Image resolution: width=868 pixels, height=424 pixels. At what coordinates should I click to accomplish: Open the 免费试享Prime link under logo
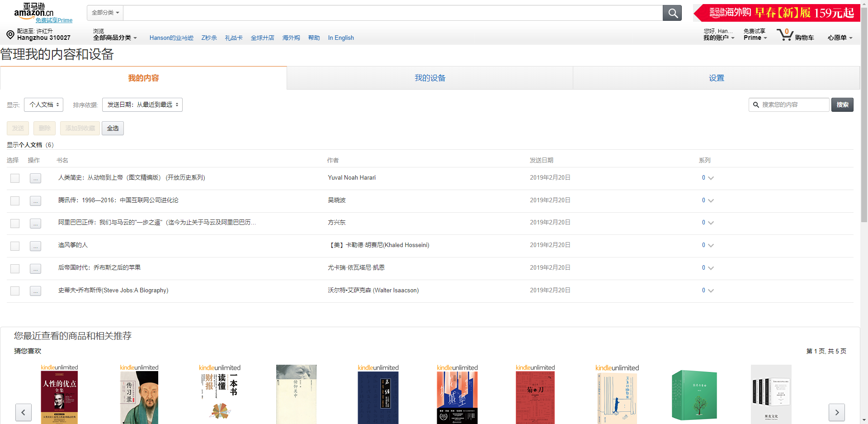pyautogui.click(x=54, y=20)
